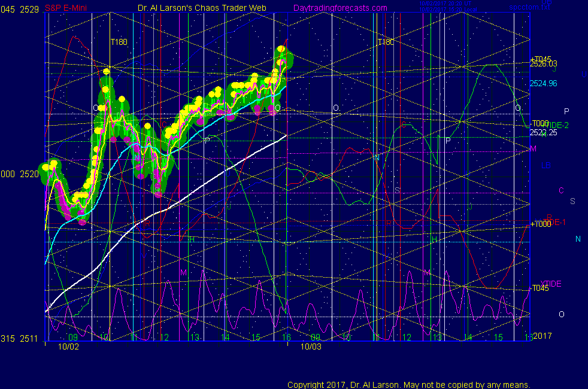Click the red TIDE-1 legend label
The image size is (588, 389).
click(554, 222)
